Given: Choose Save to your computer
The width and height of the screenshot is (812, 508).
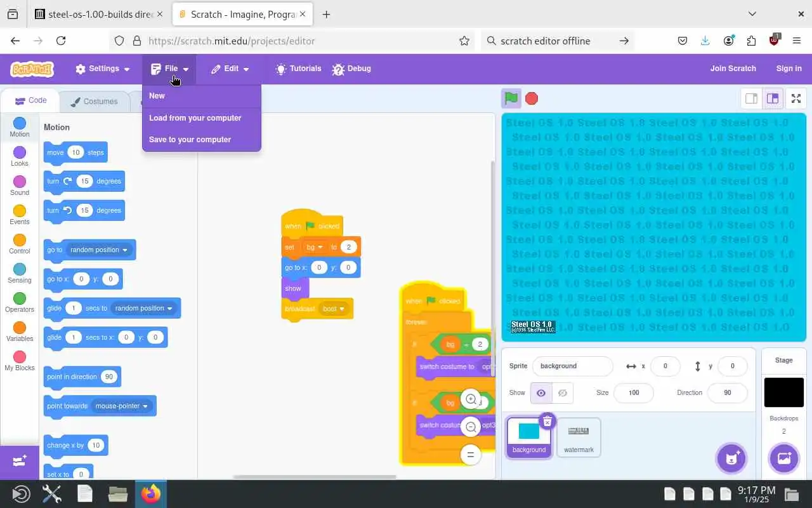Looking at the screenshot, I should click(202, 140).
